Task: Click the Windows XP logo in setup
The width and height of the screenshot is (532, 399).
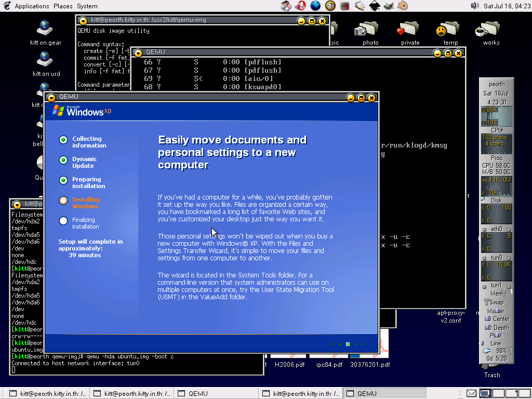Action: tap(82, 111)
